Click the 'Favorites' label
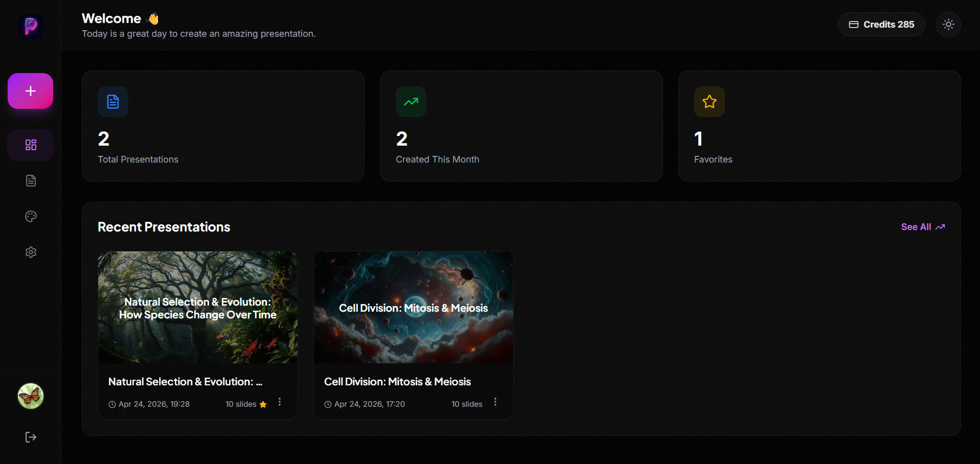The height and width of the screenshot is (464, 980). coord(713,159)
